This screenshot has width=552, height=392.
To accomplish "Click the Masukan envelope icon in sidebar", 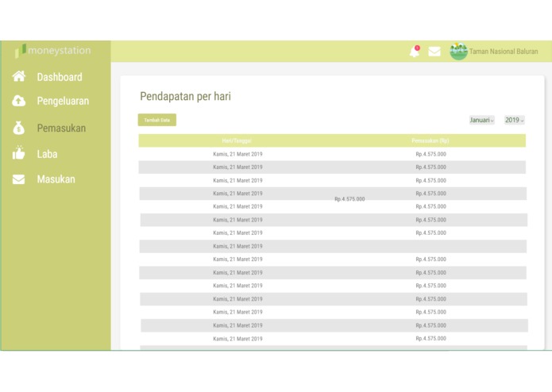I will pyautogui.click(x=18, y=179).
